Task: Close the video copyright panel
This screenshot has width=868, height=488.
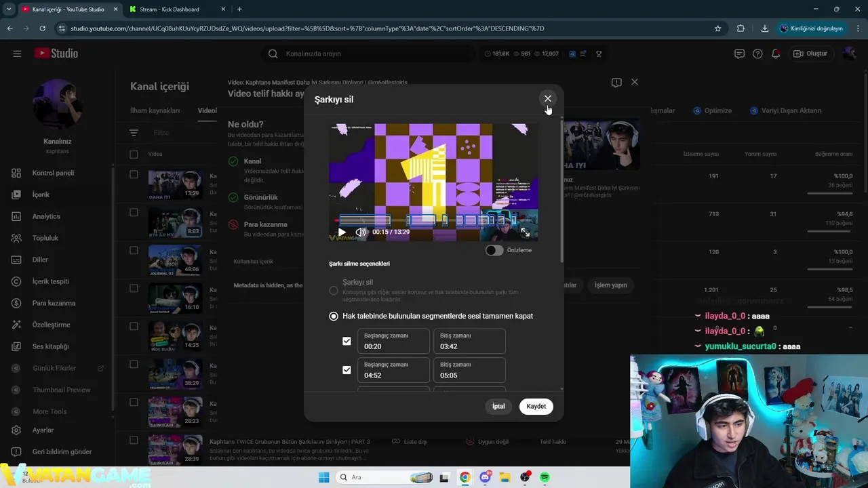Action: point(635,82)
